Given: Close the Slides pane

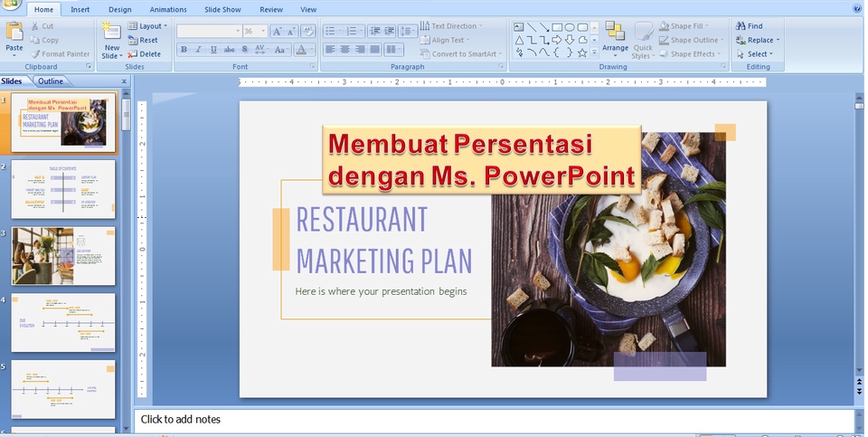Looking at the screenshot, I should (124, 81).
